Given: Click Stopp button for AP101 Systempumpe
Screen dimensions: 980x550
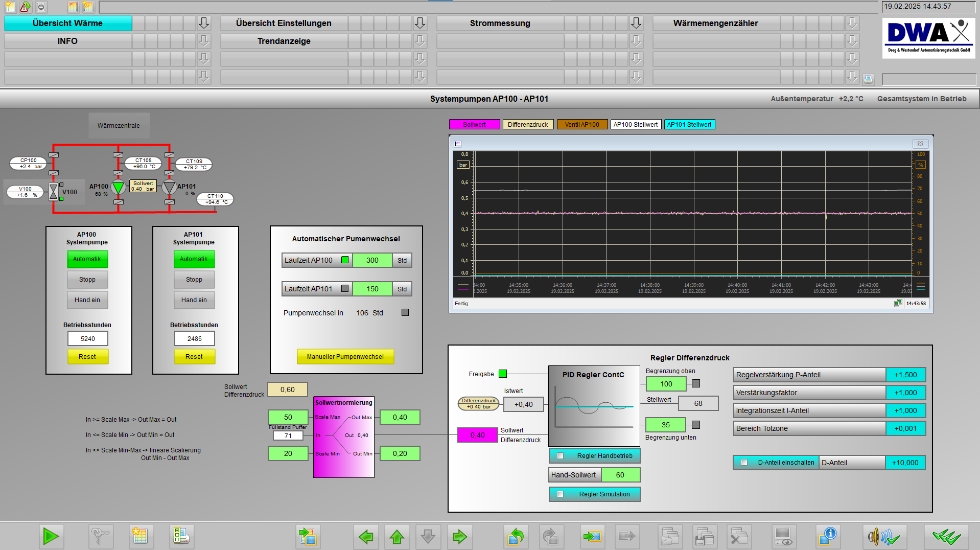Looking at the screenshot, I should tap(194, 280).
